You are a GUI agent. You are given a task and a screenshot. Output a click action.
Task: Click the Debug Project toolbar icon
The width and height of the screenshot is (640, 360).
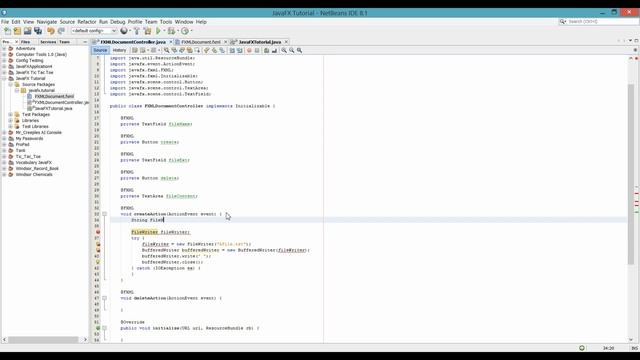click(x=171, y=31)
